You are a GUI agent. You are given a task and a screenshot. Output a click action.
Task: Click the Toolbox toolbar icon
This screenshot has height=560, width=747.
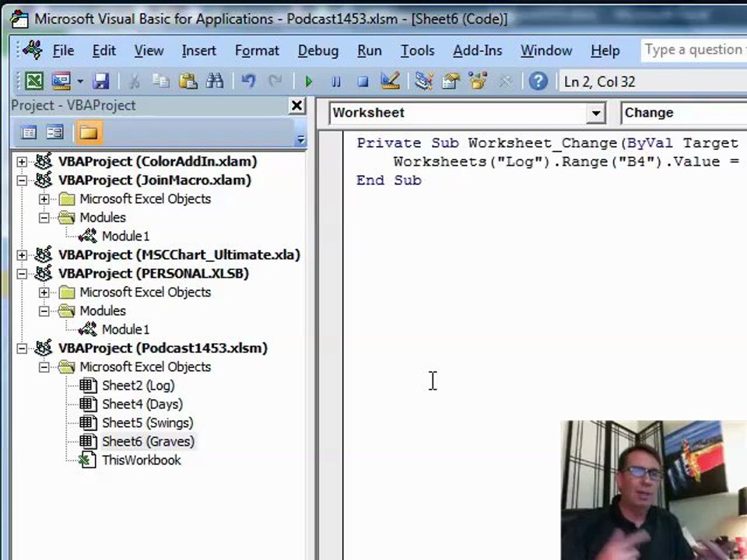pos(505,82)
